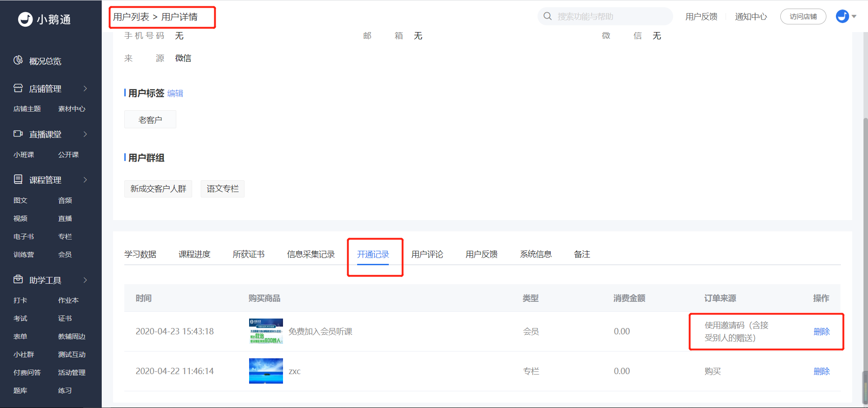The width and height of the screenshot is (868, 408).
Task: Click the 助学工具 briefcase icon
Action: click(x=18, y=279)
